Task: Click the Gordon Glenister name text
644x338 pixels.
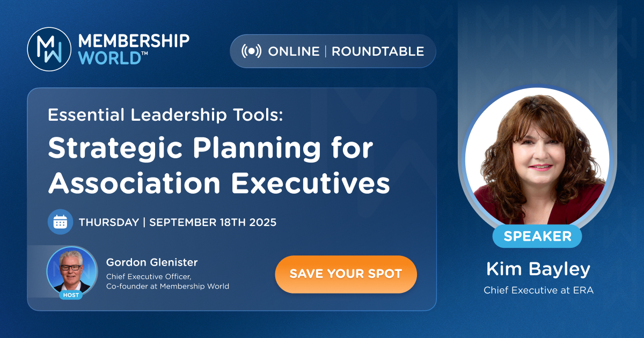Action: (x=152, y=262)
